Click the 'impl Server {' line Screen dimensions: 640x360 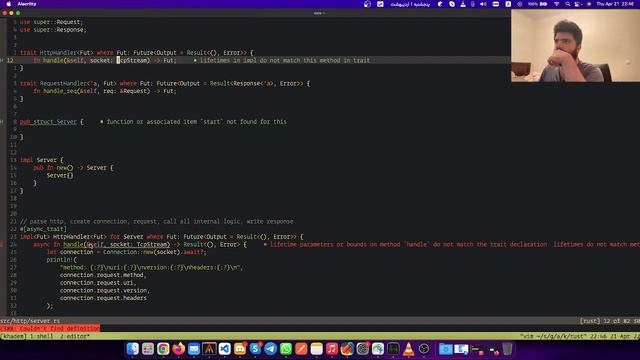point(42,160)
